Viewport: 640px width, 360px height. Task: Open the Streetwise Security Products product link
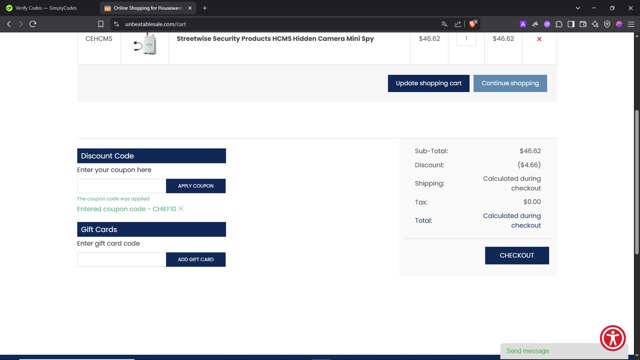point(275,39)
